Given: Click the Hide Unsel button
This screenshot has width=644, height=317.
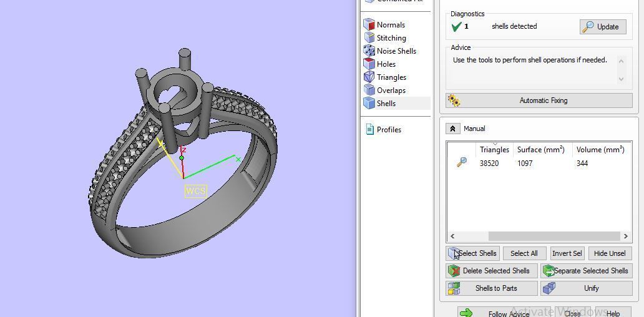Looking at the screenshot, I should [x=610, y=253].
